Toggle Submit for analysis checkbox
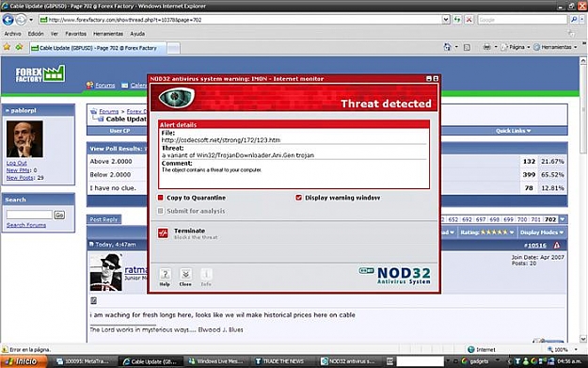Image resolution: width=588 pixels, height=368 pixels. click(x=161, y=211)
